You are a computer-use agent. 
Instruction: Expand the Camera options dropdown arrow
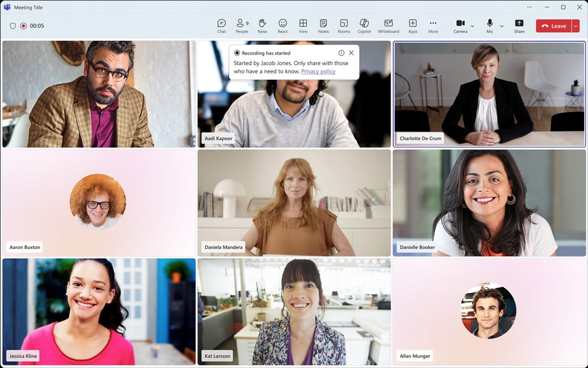pos(473,26)
